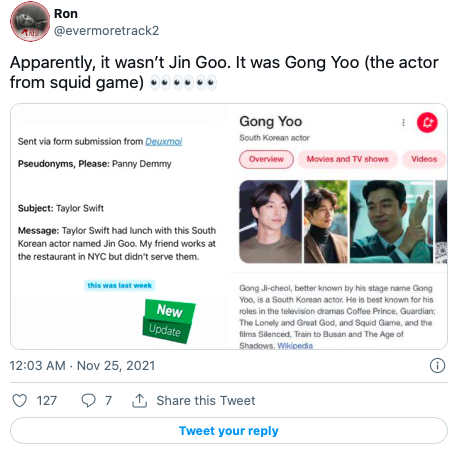Open the @evermoretrack2 handle
The width and height of the screenshot is (457, 453).
(106, 31)
